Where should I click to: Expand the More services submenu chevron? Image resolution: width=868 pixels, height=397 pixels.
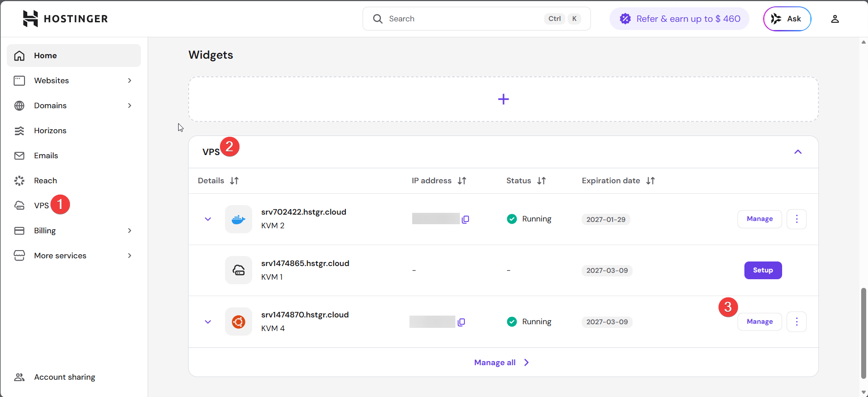tap(130, 256)
